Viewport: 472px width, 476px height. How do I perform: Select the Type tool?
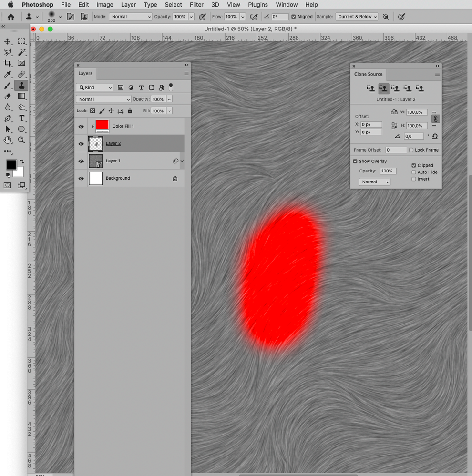click(x=21, y=118)
